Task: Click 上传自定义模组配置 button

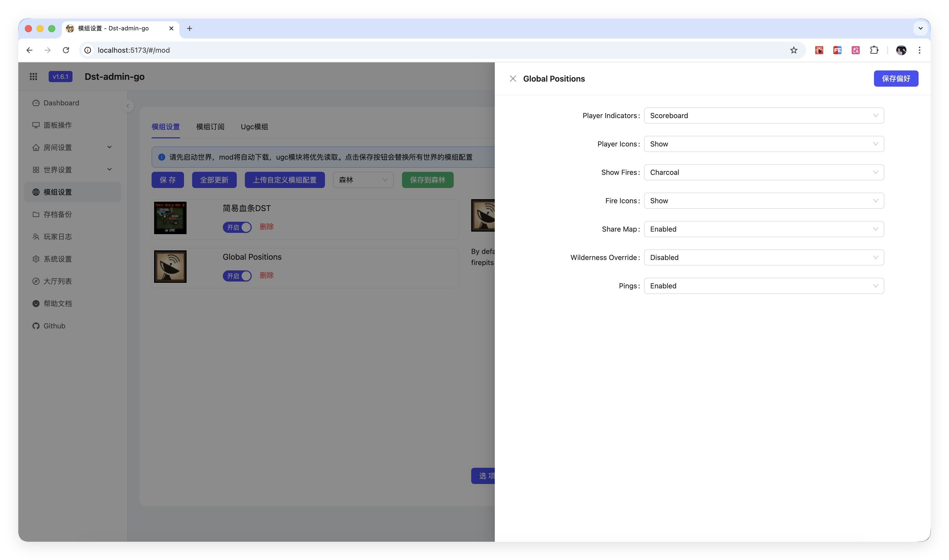Action: tap(285, 180)
